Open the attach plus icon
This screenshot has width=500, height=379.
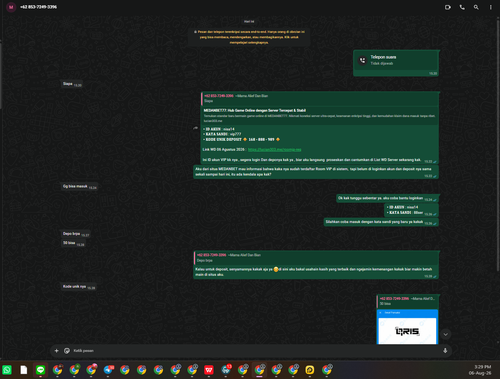pyautogui.click(x=56, y=351)
